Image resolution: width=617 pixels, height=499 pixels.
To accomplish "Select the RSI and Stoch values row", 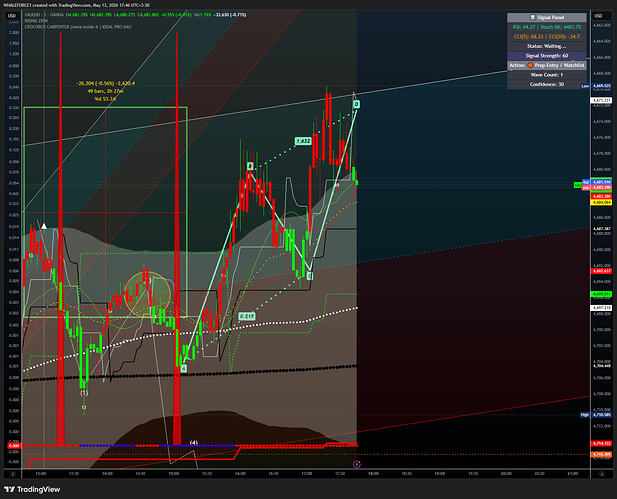I will tap(547, 27).
